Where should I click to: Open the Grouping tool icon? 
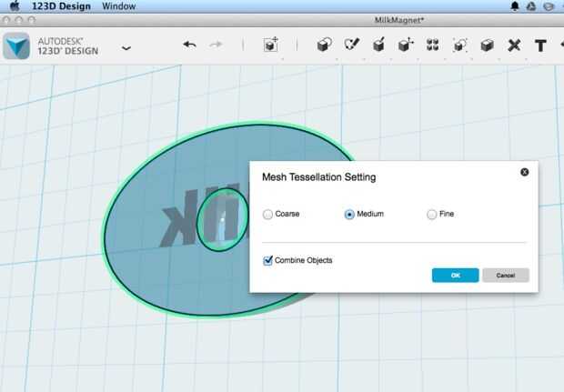coord(459,45)
